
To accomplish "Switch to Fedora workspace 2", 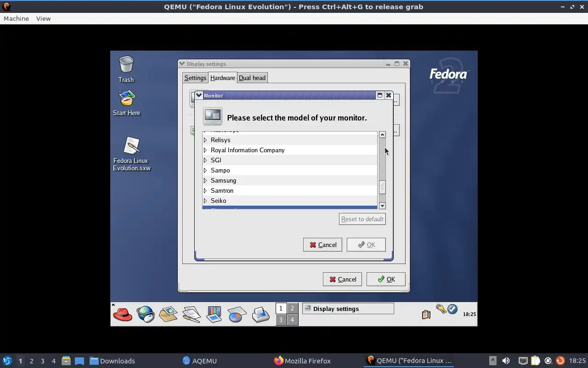I will coord(292,309).
